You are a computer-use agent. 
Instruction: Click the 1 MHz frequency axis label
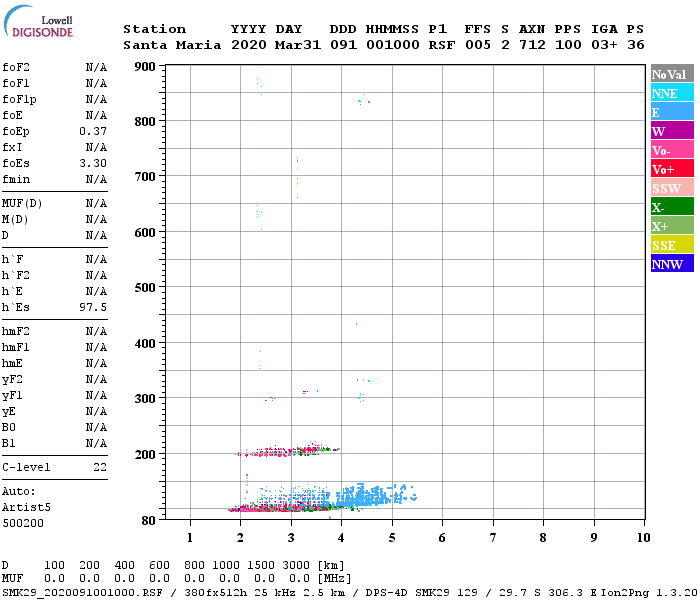tap(190, 538)
